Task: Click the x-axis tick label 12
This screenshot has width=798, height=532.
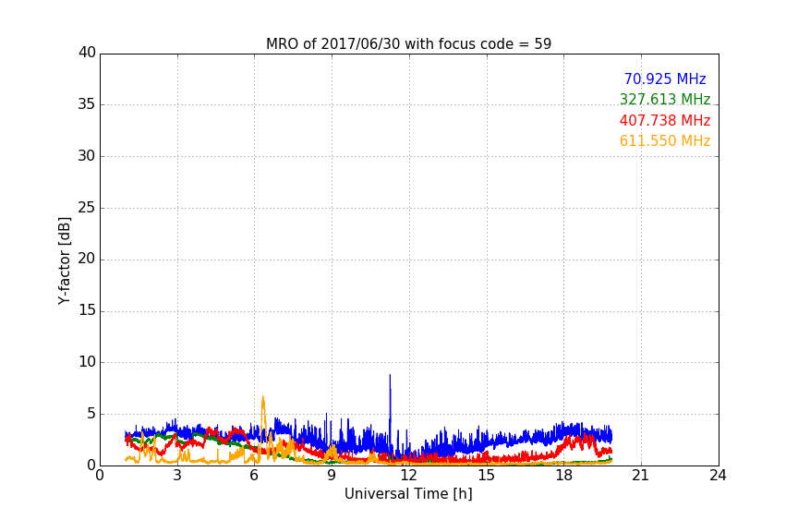Action: [x=408, y=476]
